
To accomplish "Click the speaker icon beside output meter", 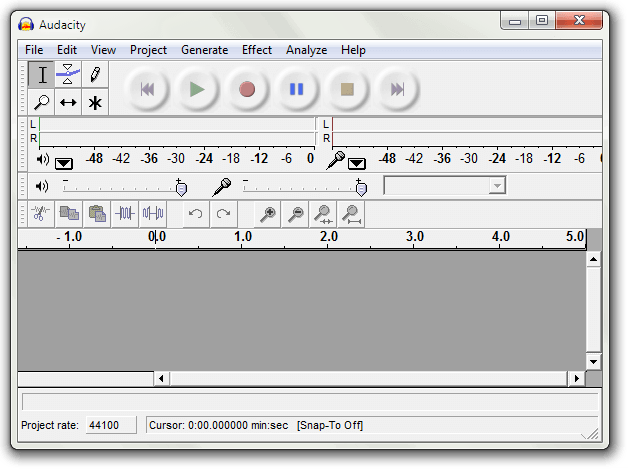I will 43,159.
